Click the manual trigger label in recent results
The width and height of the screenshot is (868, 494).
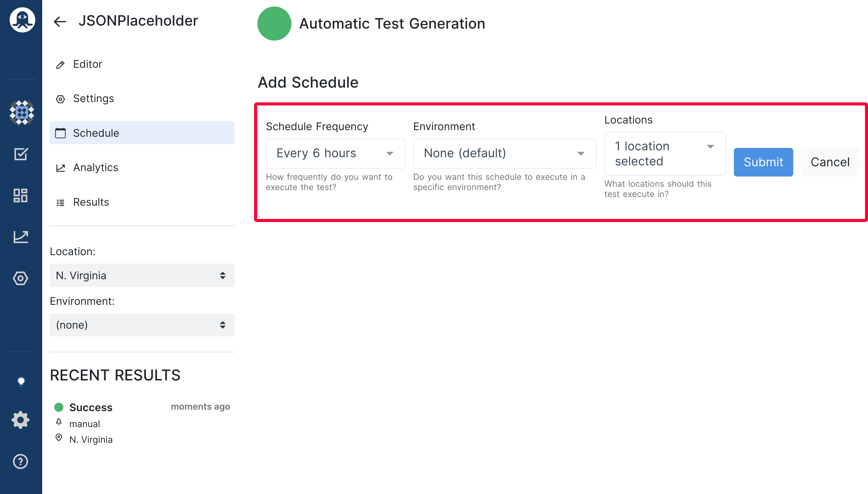pos(84,424)
